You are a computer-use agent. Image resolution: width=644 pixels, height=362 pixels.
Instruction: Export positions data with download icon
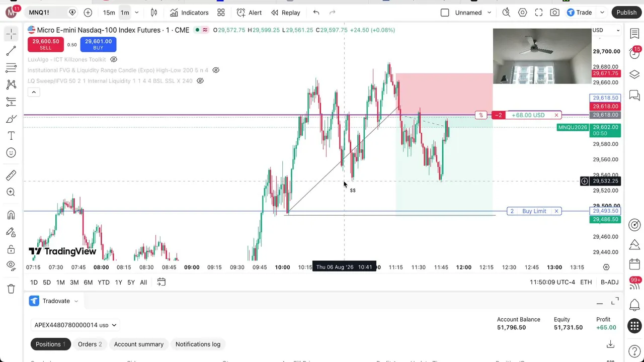point(610,344)
